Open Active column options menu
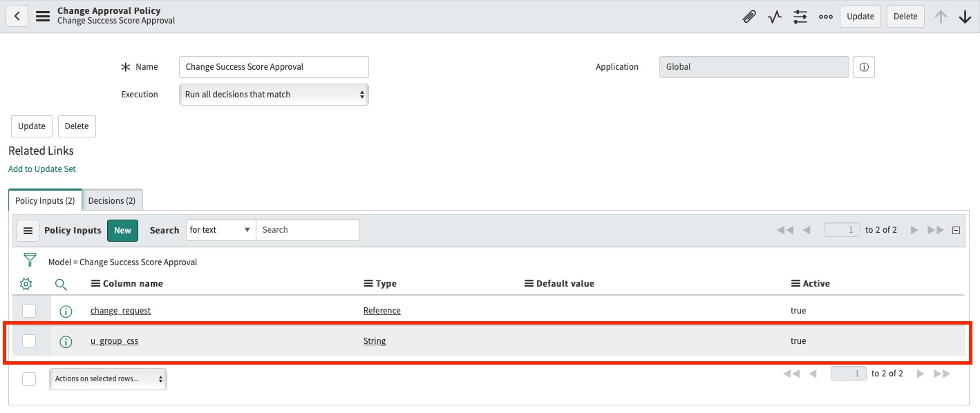Image resolution: width=980 pixels, height=413 pixels. coord(795,284)
